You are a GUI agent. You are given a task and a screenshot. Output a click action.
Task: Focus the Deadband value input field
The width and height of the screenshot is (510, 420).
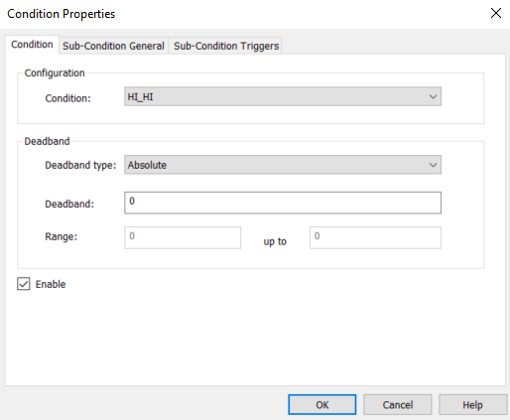pyautogui.click(x=283, y=203)
